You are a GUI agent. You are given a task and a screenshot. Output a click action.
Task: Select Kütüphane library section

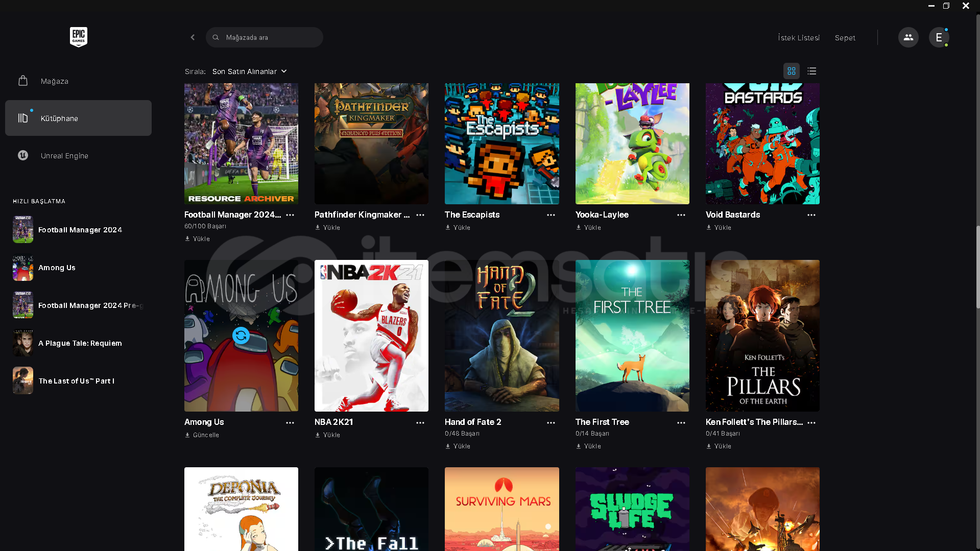click(78, 118)
